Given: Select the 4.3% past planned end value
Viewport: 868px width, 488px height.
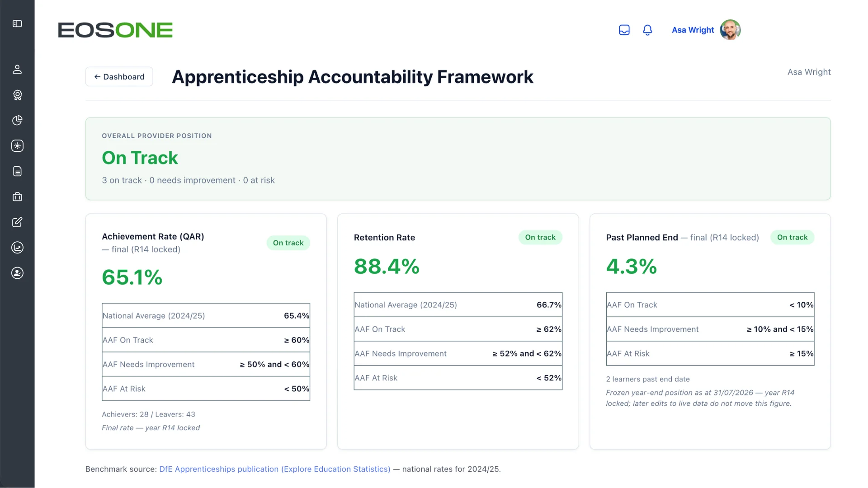Looking at the screenshot, I should coord(632,266).
